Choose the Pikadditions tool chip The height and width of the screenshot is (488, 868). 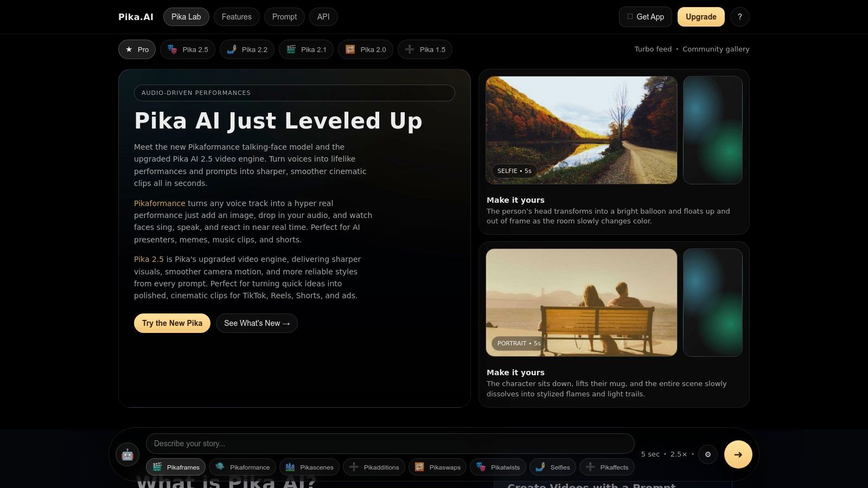click(x=374, y=467)
